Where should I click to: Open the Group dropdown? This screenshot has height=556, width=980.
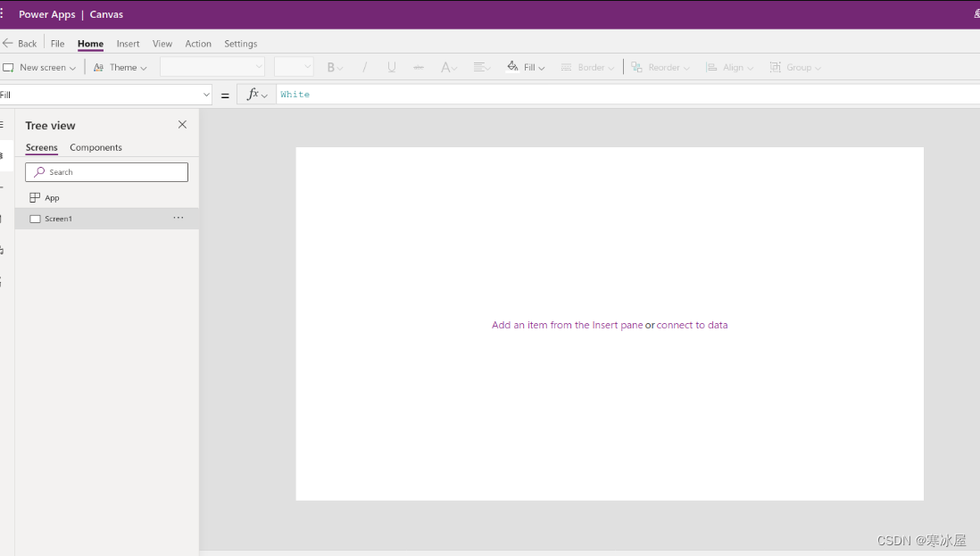(x=795, y=67)
